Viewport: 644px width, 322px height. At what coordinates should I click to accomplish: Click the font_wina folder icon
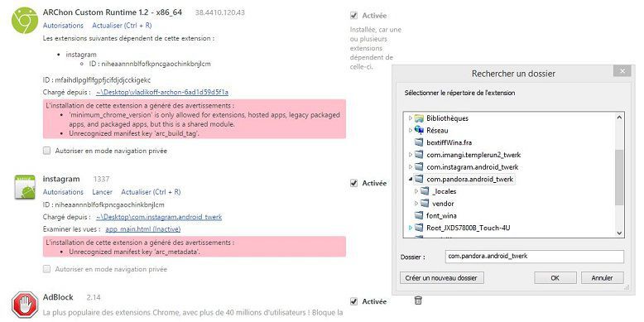coord(419,215)
